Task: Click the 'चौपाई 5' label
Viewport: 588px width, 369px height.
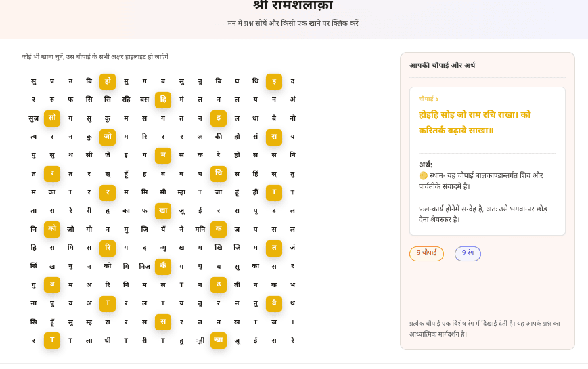Action: coord(428,99)
